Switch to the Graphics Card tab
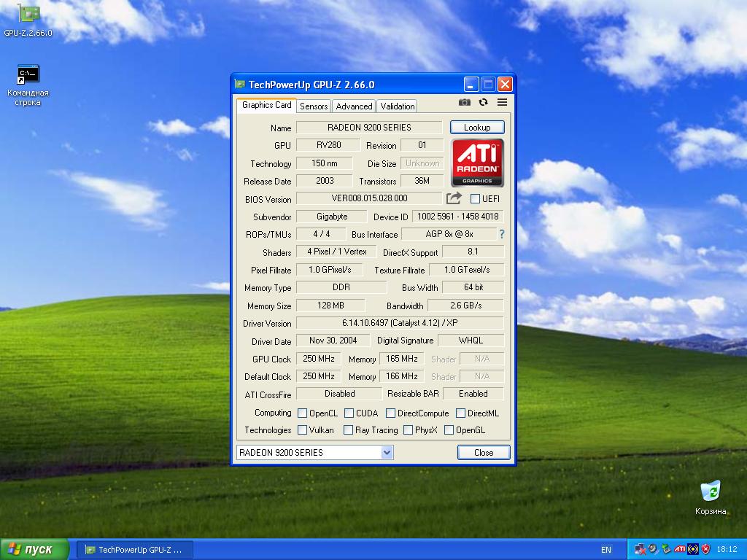Image resolution: width=747 pixels, height=560 pixels. pyautogui.click(x=266, y=105)
